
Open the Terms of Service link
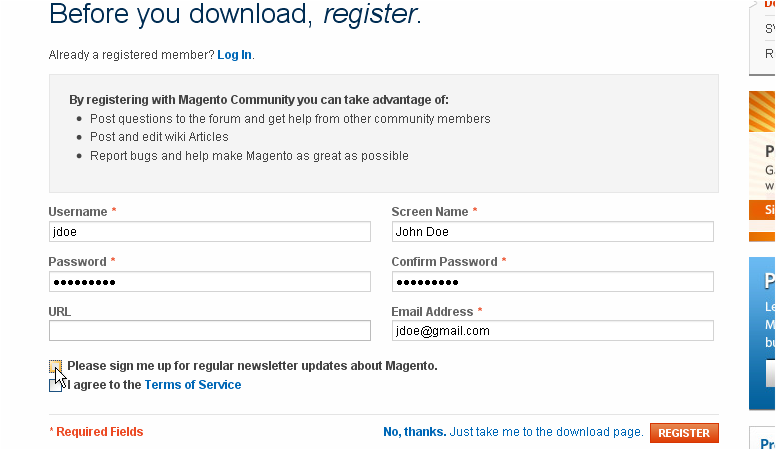(x=192, y=385)
